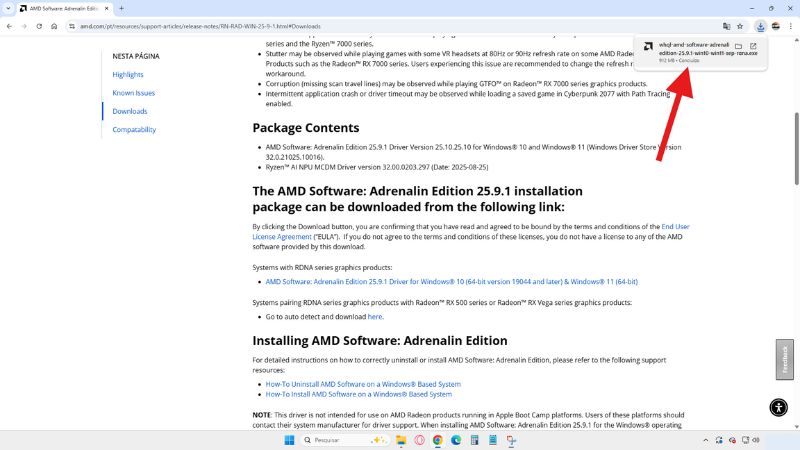Bookmark this page with the star icon

[x=740, y=26]
